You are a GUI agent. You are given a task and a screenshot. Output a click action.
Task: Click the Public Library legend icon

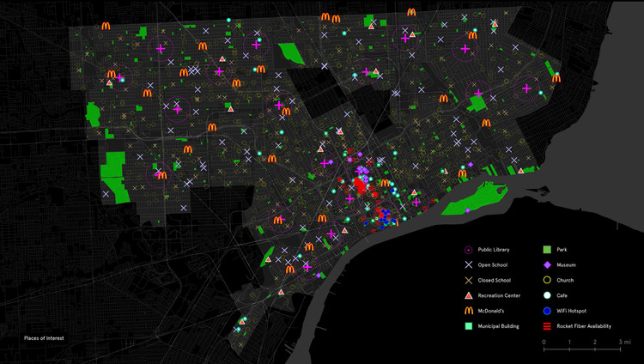coord(468,249)
